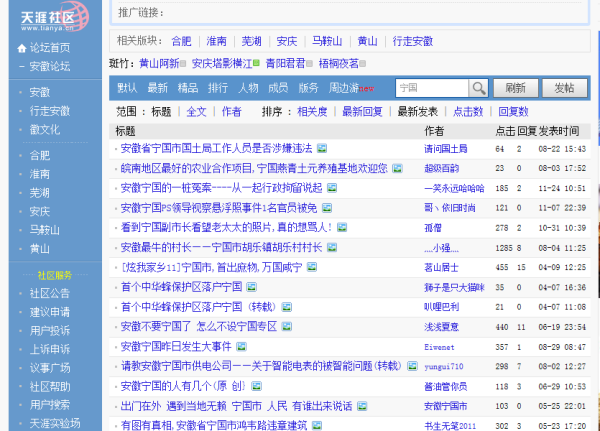This screenshot has height=431, width=600.
Task: Select 全文 search scope option
Action: 196,111
